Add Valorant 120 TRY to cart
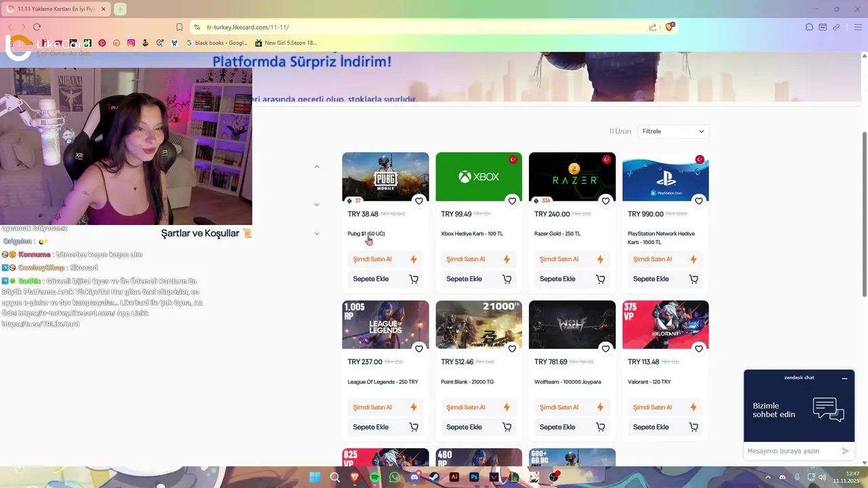The width and height of the screenshot is (868, 488). (665, 427)
